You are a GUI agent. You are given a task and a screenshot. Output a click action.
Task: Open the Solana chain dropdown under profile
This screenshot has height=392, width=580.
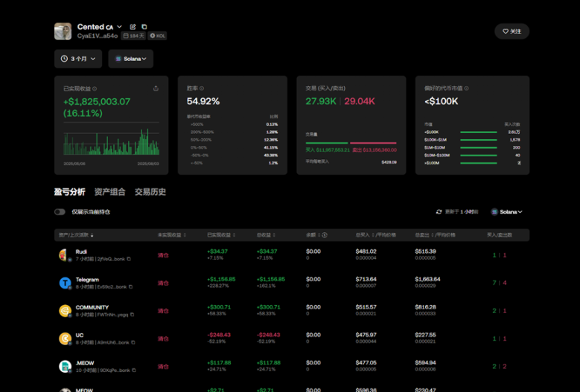coord(130,59)
